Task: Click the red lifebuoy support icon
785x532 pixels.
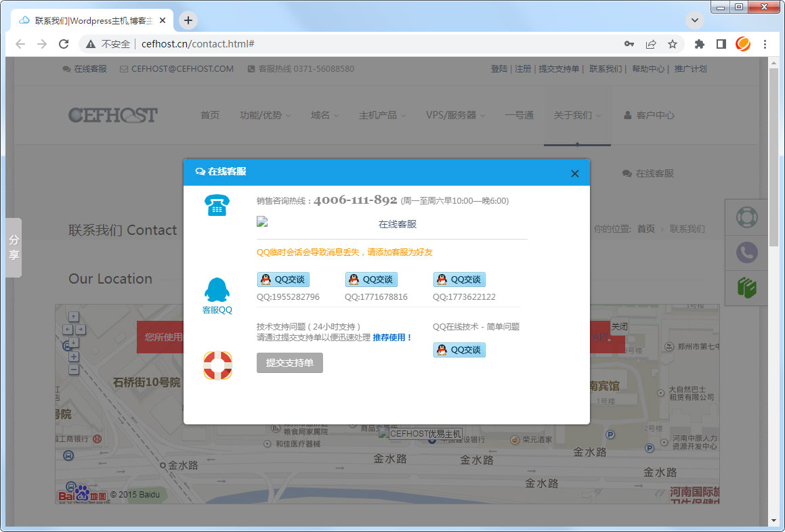Action: [x=217, y=365]
